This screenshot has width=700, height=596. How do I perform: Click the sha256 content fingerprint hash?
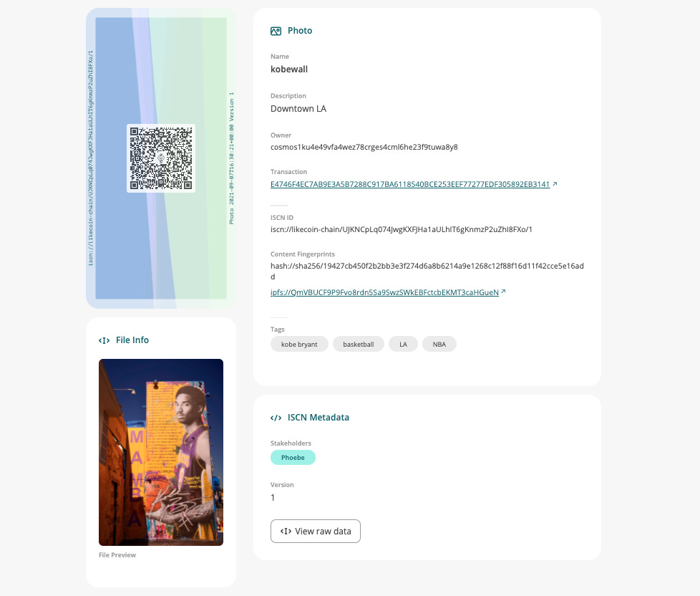tap(427, 271)
